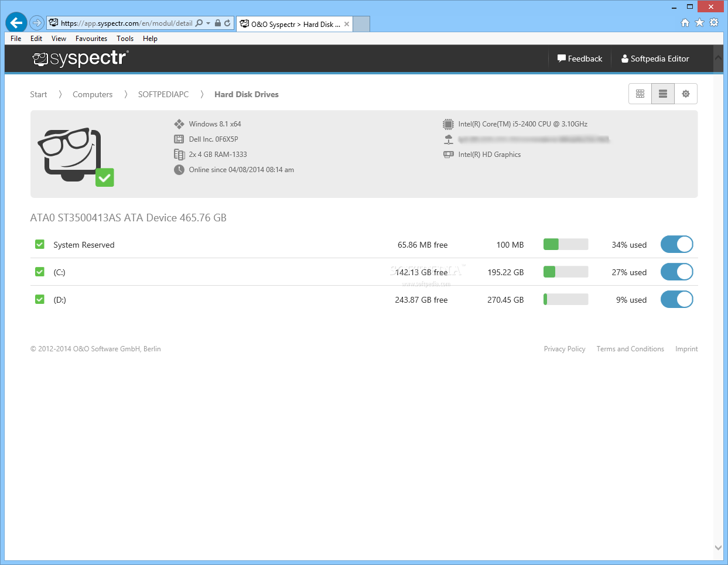Viewport: 728px width, 565px height.
Task: Click the RAM memory icon
Action: (179, 155)
